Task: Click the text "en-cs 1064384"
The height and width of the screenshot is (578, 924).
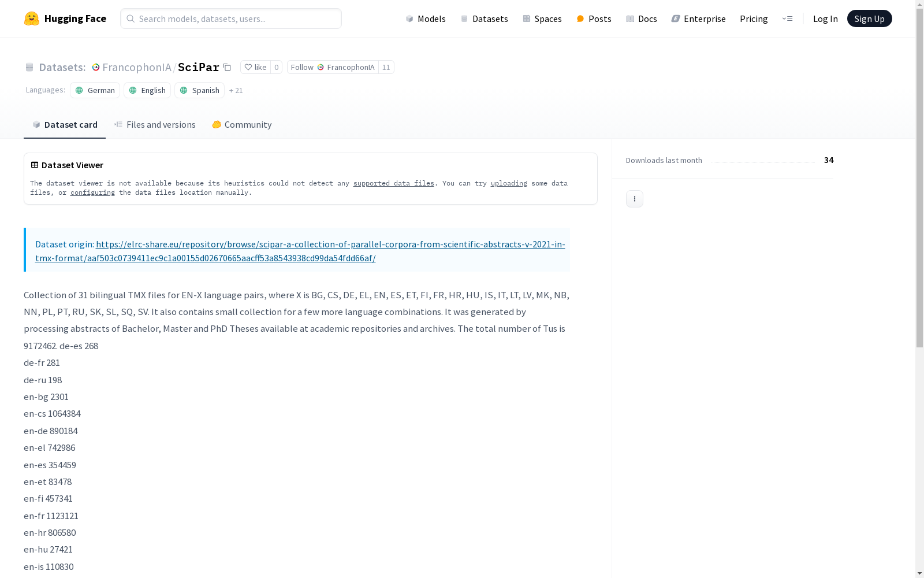Action: point(52,413)
